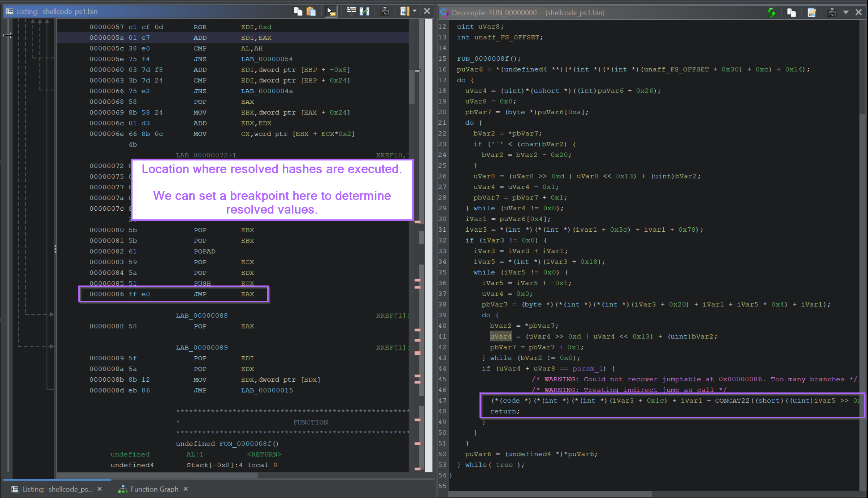
Task: Open the Listing format dropdown arrow
Action: pyautogui.click(x=415, y=11)
